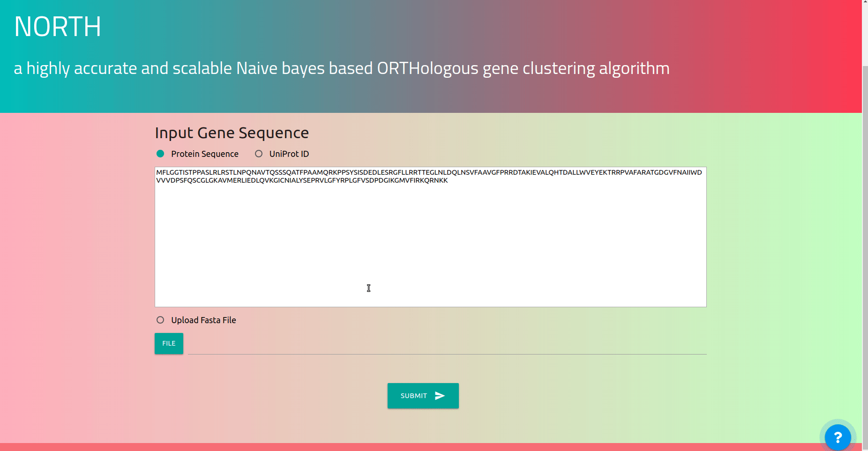
Task: Click the "Upload Fasta File" label text
Action: tap(203, 320)
